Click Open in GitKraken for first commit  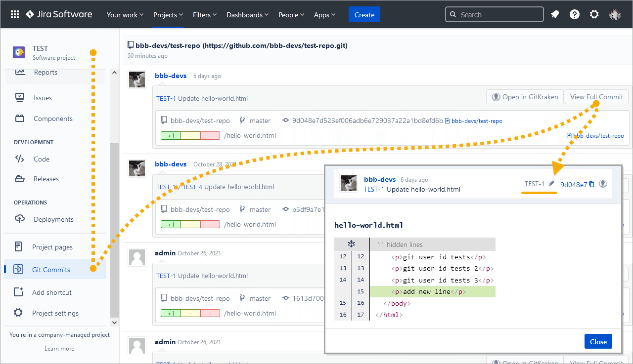click(525, 97)
